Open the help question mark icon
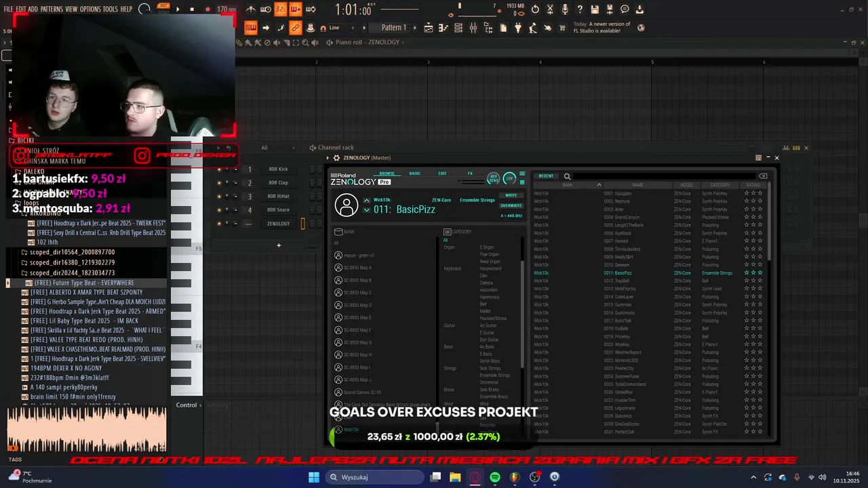 coord(580,9)
